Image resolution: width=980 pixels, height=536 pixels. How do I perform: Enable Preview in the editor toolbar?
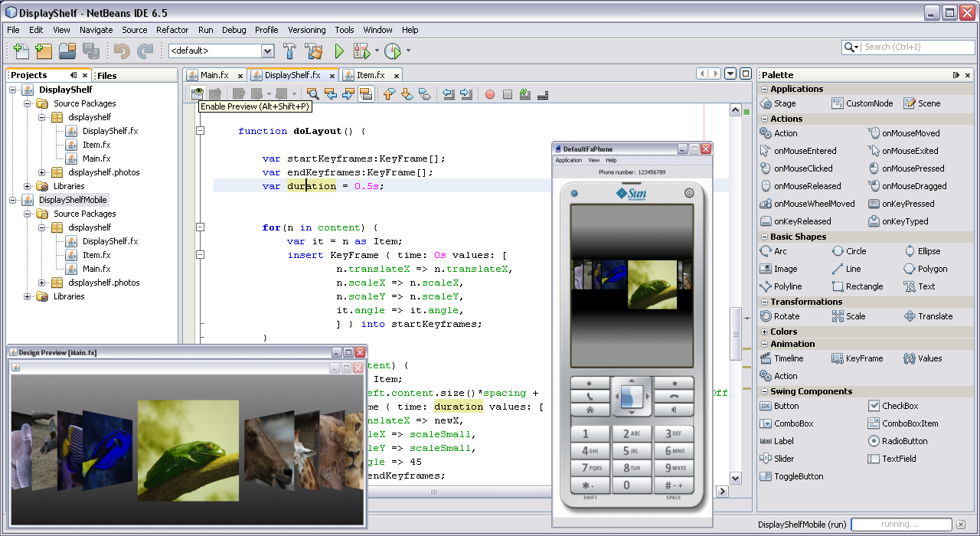click(198, 94)
